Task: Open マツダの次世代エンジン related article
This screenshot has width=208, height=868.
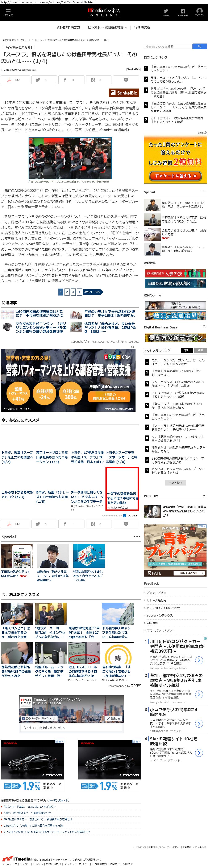Action: click(x=41, y=327)
